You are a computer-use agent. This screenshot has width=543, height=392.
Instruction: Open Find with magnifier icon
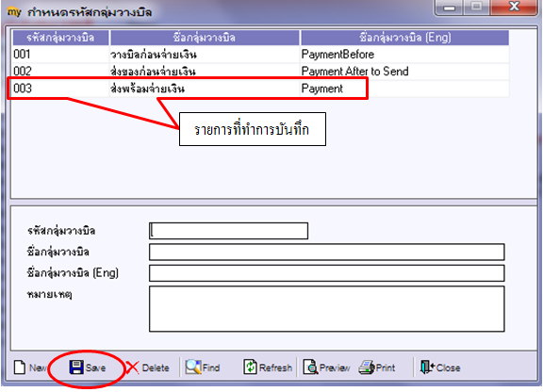coord(193,367)
